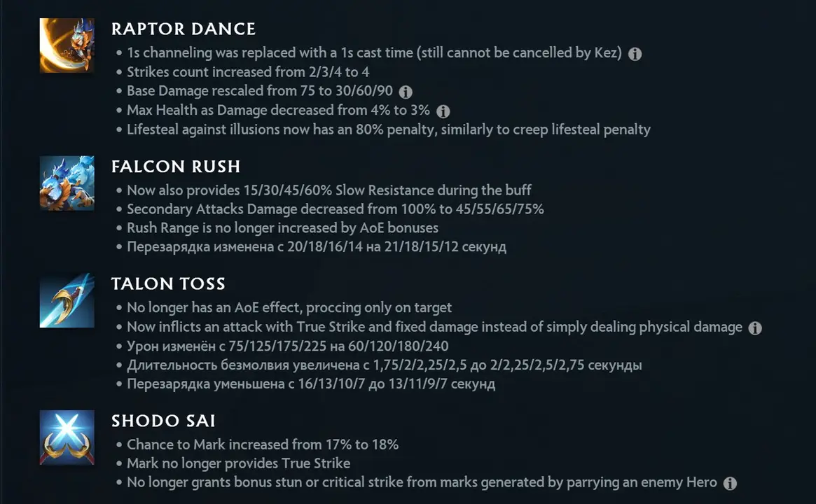Open info icon next to cast time note

(635, 54)
